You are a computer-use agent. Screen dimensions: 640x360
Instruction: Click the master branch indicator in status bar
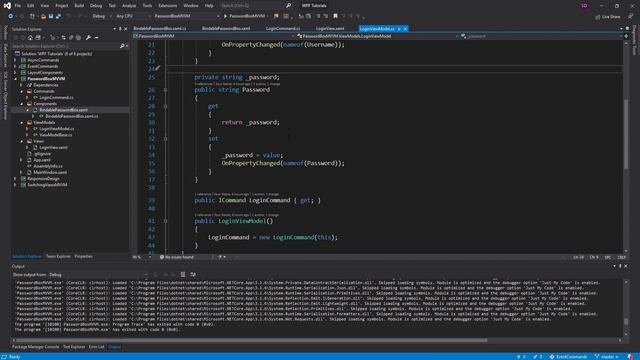click(x=606, y=357)
